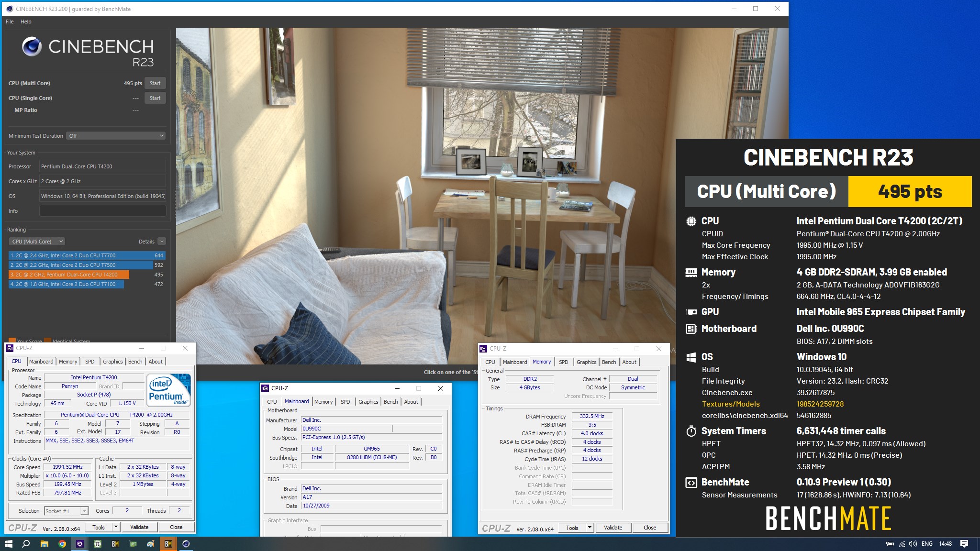Click the System Timers stopwatch icon

tap(691, 431)
